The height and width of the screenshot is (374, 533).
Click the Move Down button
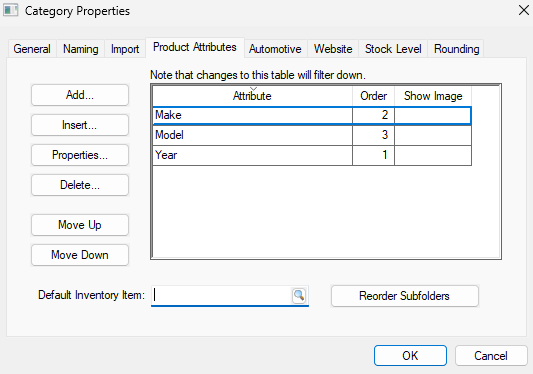pyautogui.click(x=80, y=255)
